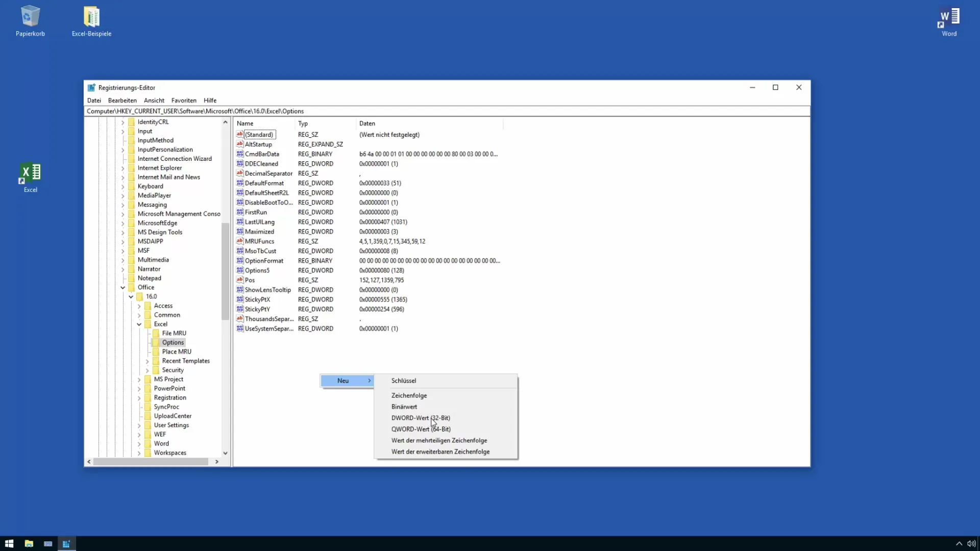Collapse the Excel tree node
Screen dimensions: 980x551
139,324
